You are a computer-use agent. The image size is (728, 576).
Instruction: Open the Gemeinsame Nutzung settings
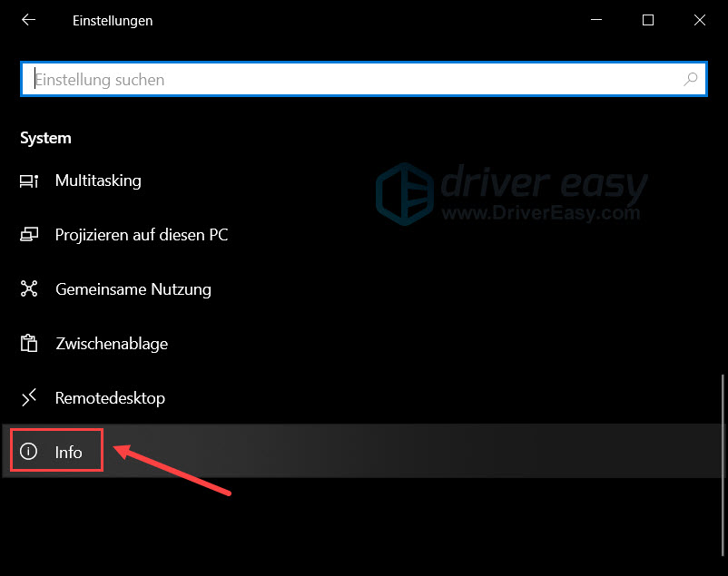tap(133, 289)
